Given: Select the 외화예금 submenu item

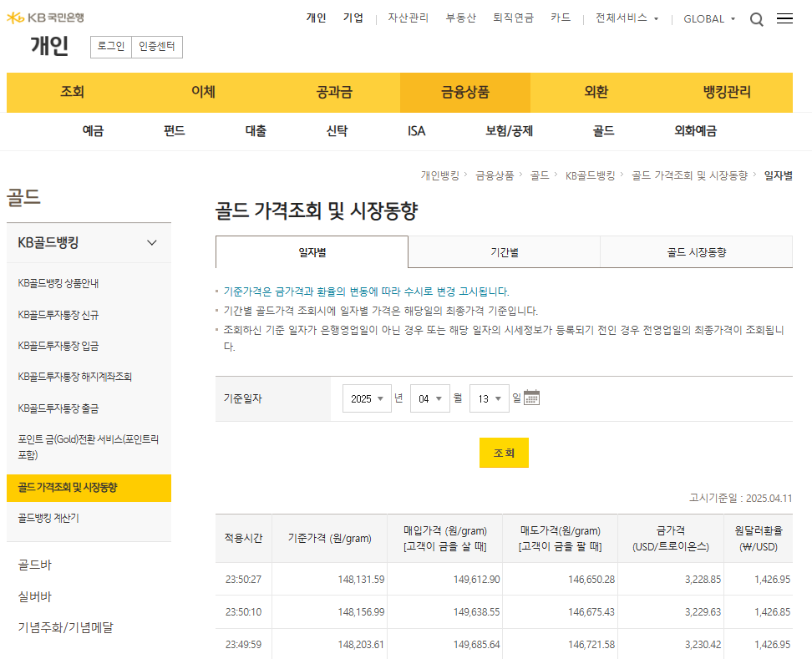Looking at the screenshot, I should 695,131.
